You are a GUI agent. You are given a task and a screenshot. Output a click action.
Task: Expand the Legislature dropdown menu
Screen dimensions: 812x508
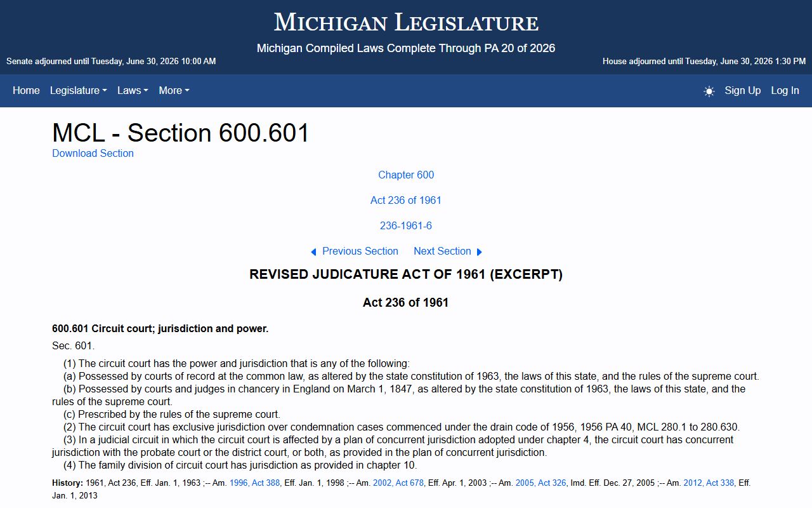pyautogui.click(x=79, y=90)
